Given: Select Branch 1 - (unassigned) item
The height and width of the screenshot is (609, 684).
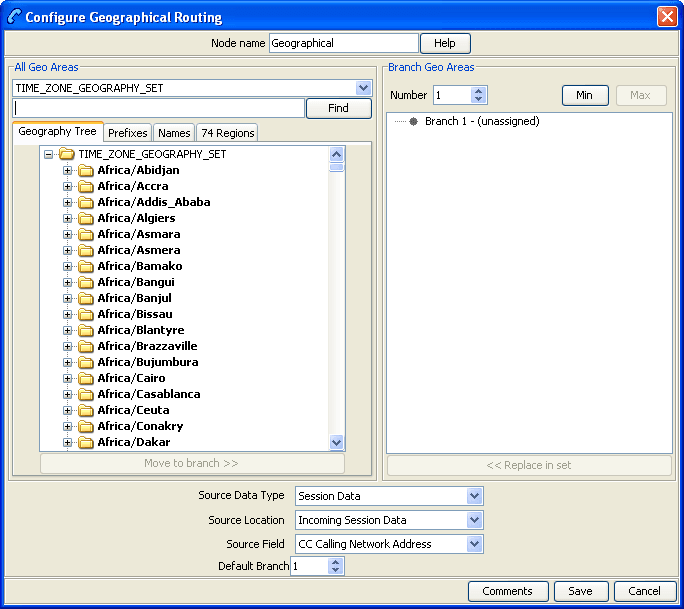Looking at the screenshot, I should point(482,121).
